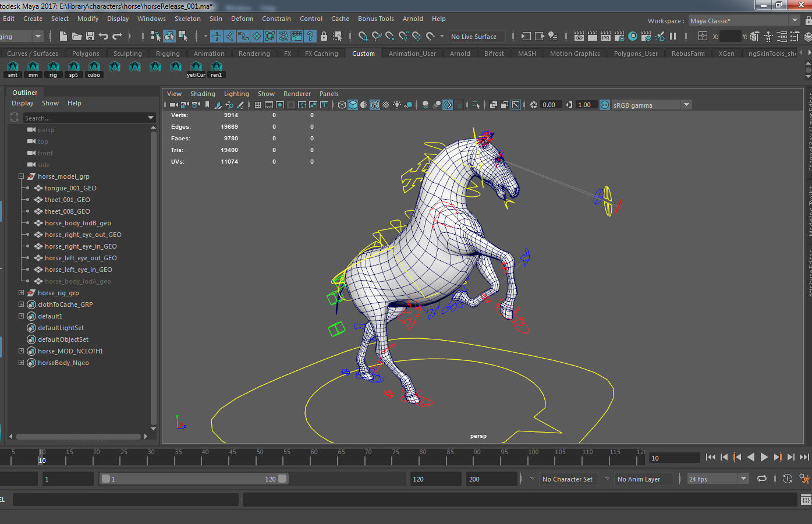The height and width of the screenshot is (524, 812).
Task: Click the IPR render icon
Action: coord(606,36)
